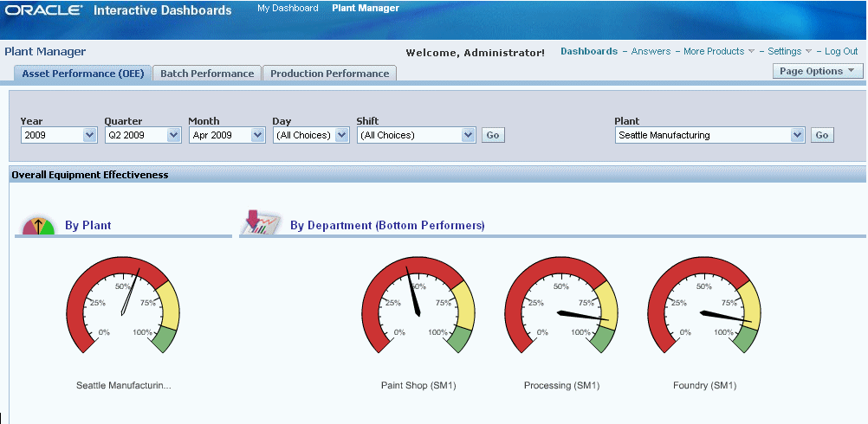This screenshot has height=424, width=868.
Task: Click the 'Interactive Dashboards' banner title
Action: tap(163, 10)
